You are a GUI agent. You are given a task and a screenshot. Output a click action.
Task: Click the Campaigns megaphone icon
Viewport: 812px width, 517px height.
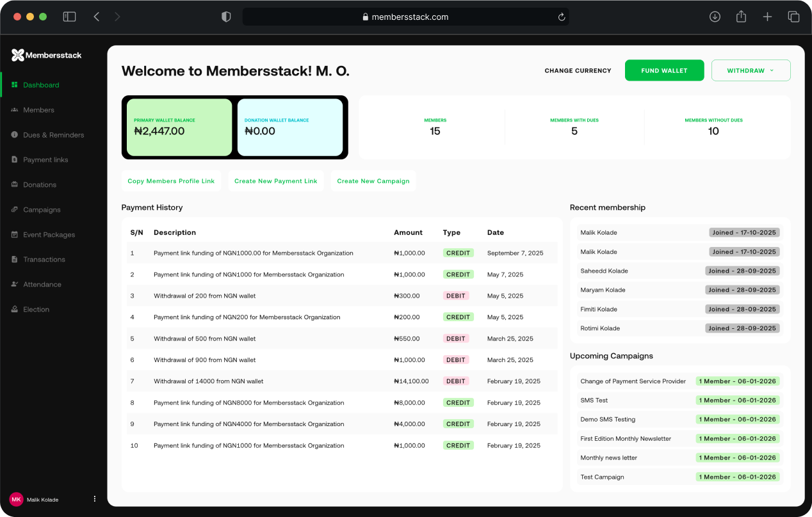[15, 210]
